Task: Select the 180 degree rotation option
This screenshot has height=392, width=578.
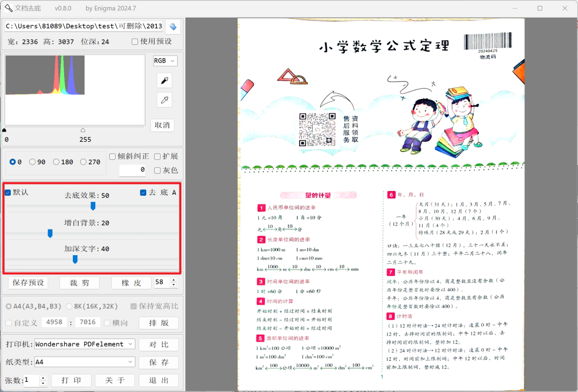Action: coord(57,162)
